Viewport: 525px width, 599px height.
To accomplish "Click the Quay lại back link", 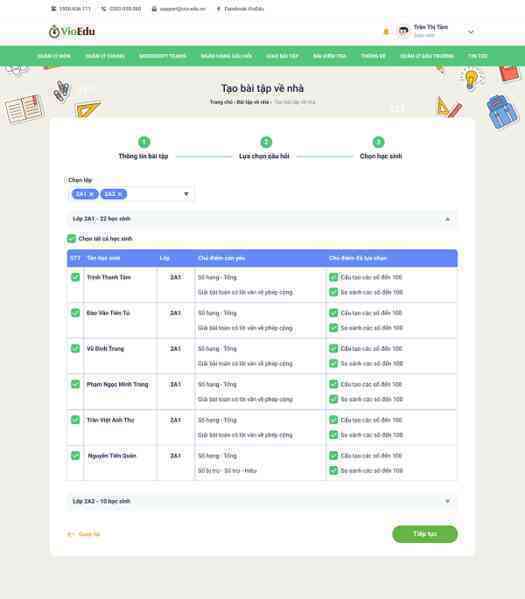I will click(x=84, y=534).
